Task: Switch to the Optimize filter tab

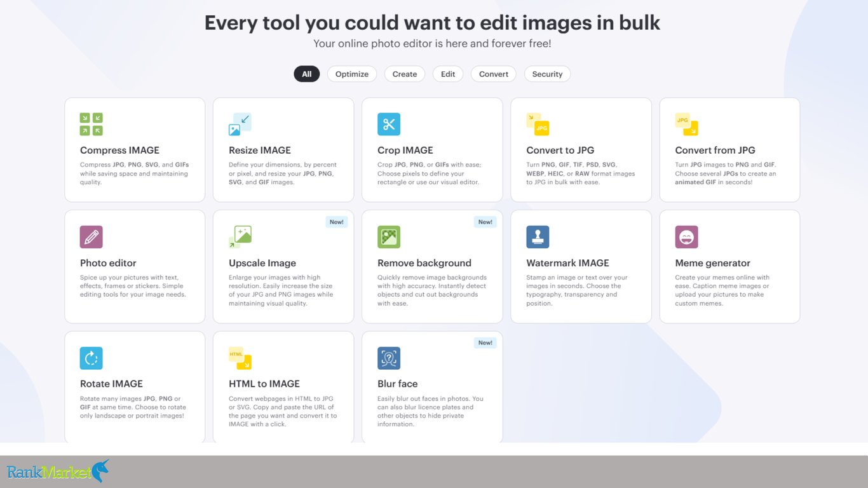Action: pyautogui.click(x=352, y=74)
